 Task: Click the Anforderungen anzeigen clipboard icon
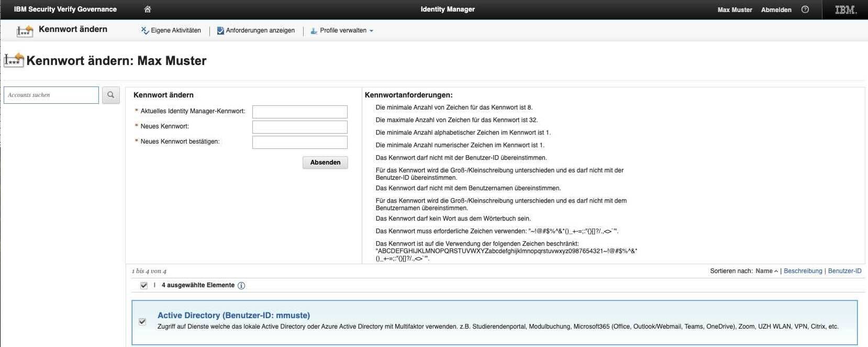click(220, 30)
